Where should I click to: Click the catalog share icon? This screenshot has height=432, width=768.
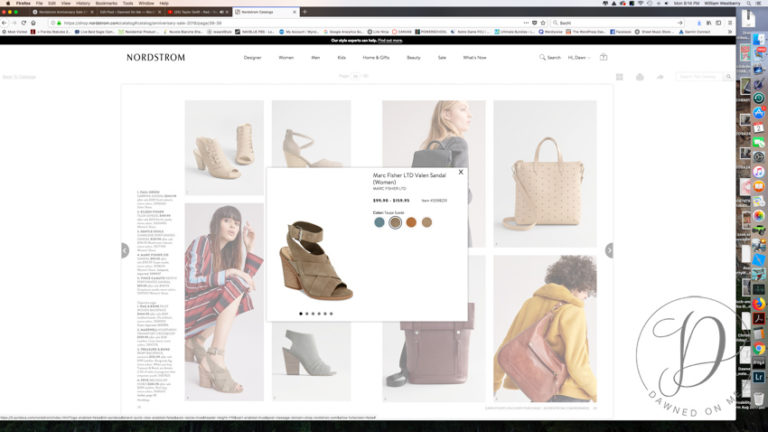(660, 77)
